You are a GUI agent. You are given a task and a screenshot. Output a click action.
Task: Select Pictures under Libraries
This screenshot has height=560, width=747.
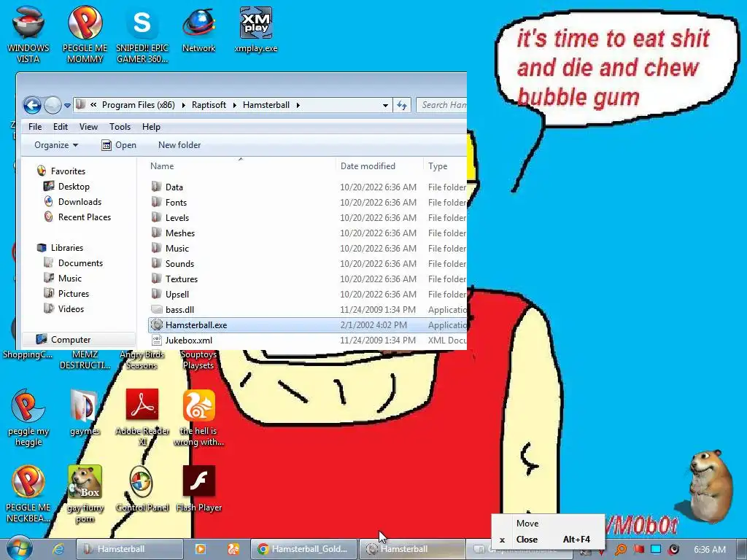coord(74,293)
